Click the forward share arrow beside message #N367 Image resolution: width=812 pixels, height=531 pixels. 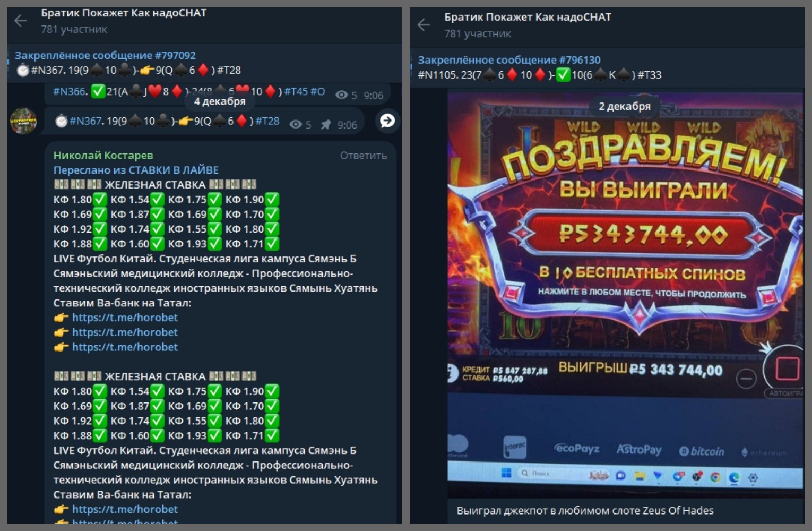click(x=387, y=121)
